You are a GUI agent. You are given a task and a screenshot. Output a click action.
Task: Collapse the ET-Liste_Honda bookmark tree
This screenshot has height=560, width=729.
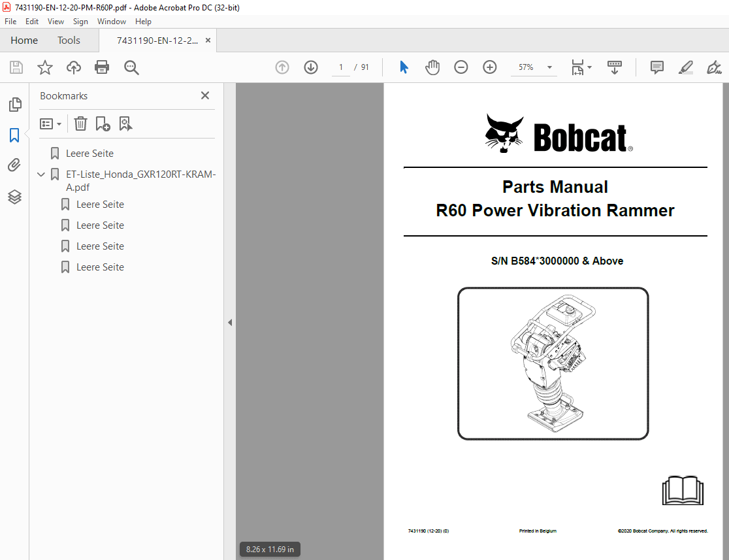coord(40,174)
